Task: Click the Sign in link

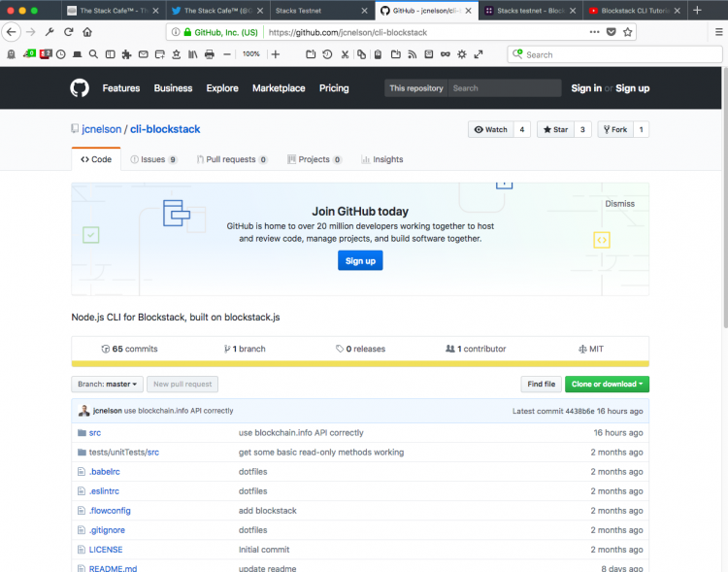Action: pyautogui.click(x=586, y=88)
